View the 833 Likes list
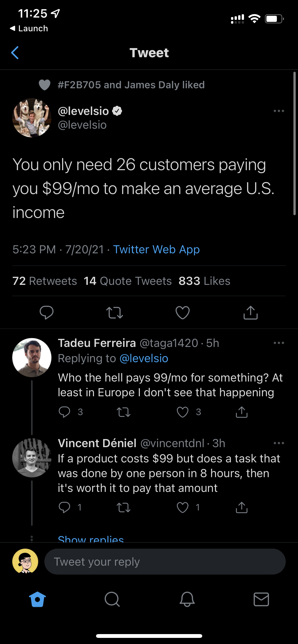 pos(204,281)
